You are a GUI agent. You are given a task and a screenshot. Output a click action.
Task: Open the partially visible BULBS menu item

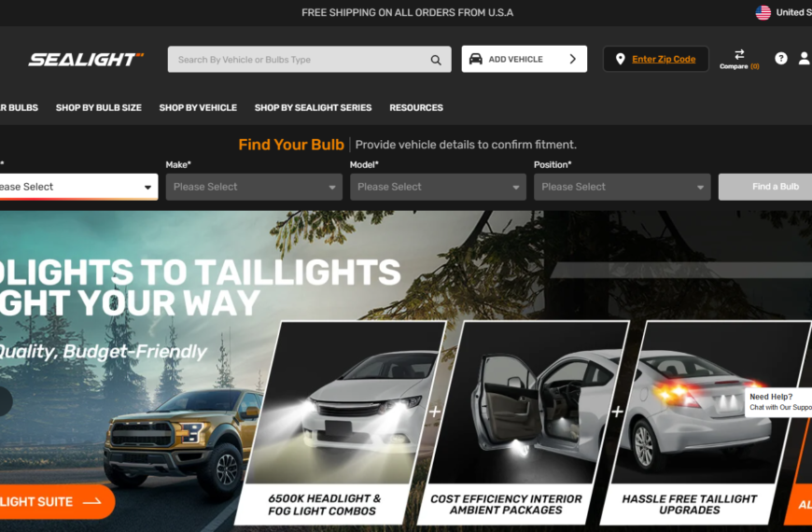pyautogui.click(x=20, y=107)
